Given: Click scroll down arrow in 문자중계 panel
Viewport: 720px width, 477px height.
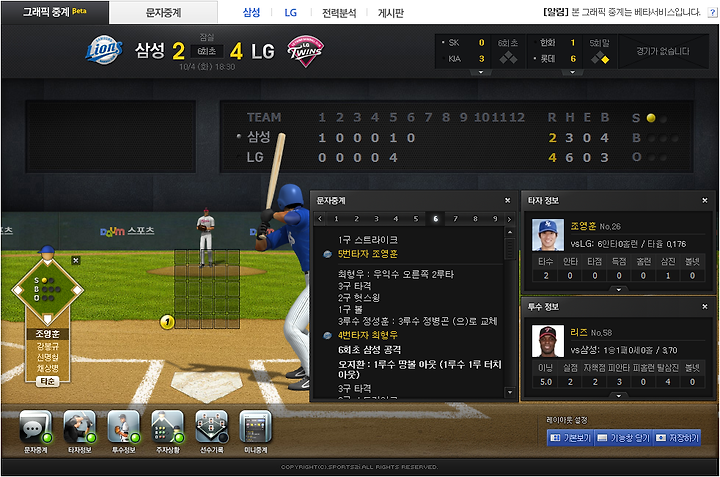Looking at the screenshot, I should click(x=510, y=392).
